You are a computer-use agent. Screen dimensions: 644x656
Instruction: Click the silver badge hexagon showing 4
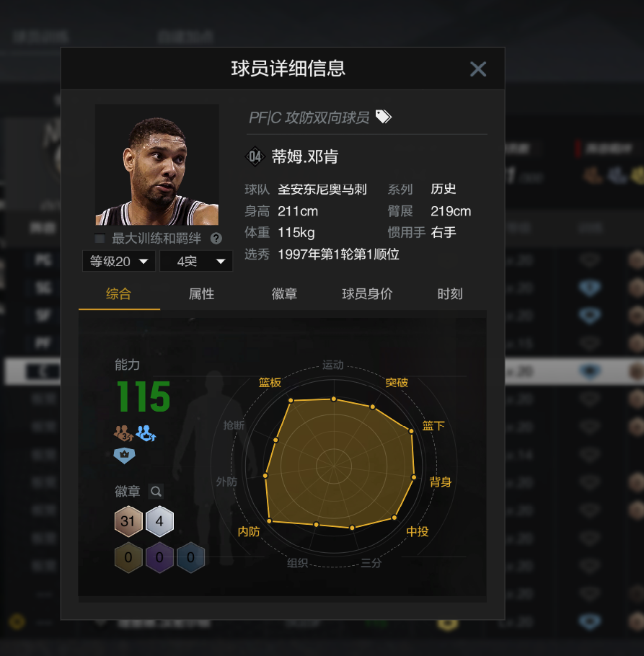(159, 521)
